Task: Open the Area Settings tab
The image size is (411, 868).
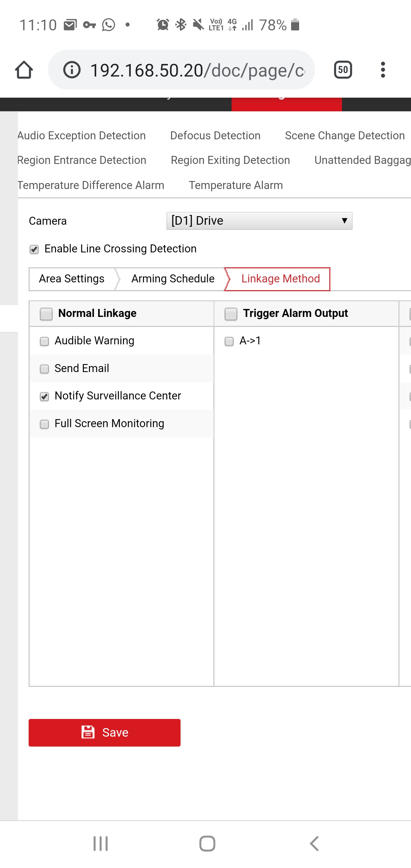Action: click(x=71, y=279)
